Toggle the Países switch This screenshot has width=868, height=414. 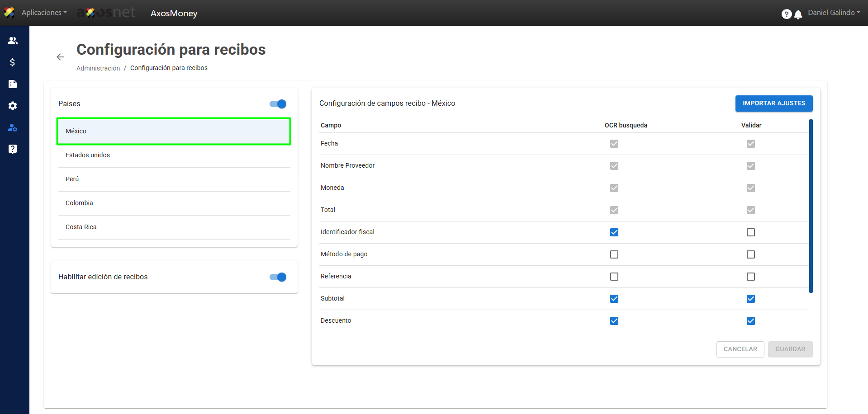278,104
